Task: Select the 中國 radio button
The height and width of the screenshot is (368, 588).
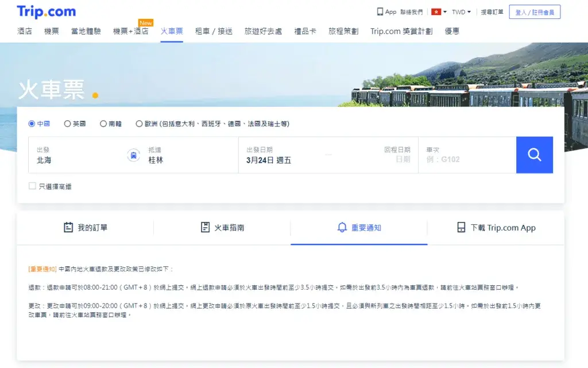Action: pyautogui.click(x=32, y=124)
